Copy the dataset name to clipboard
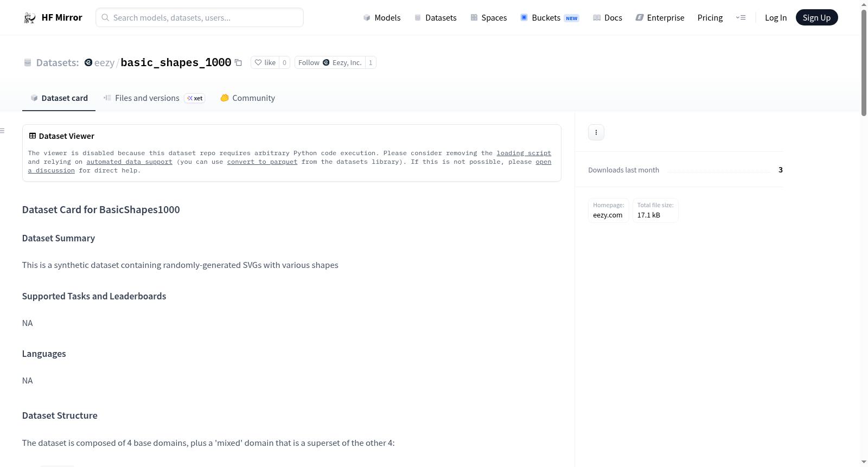The image size is (868, 467). point(238,62)
